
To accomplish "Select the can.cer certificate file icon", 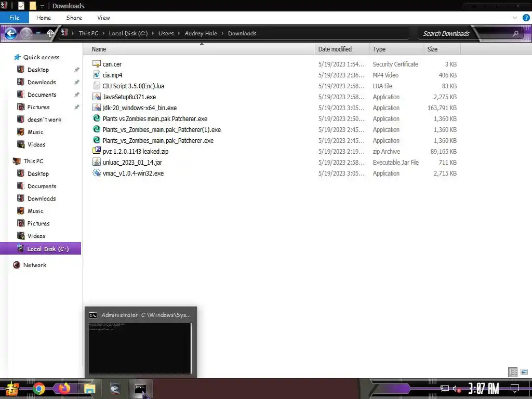I will tap(97, 64).
